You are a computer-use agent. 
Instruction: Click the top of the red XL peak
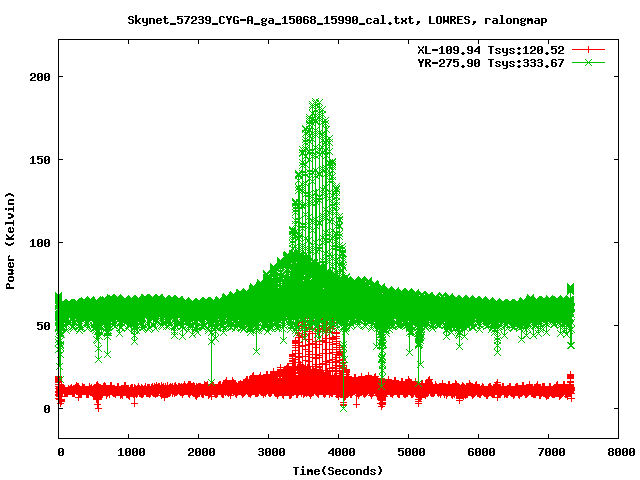(x=318, y=323)
